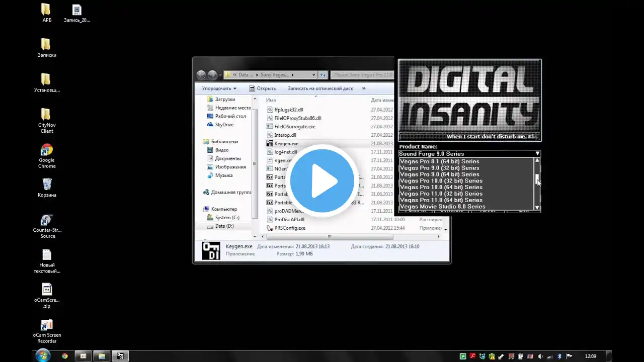
Task: Switch to the Keygen taskbar button
Action: pyautogui.click(x=120, y=356)
